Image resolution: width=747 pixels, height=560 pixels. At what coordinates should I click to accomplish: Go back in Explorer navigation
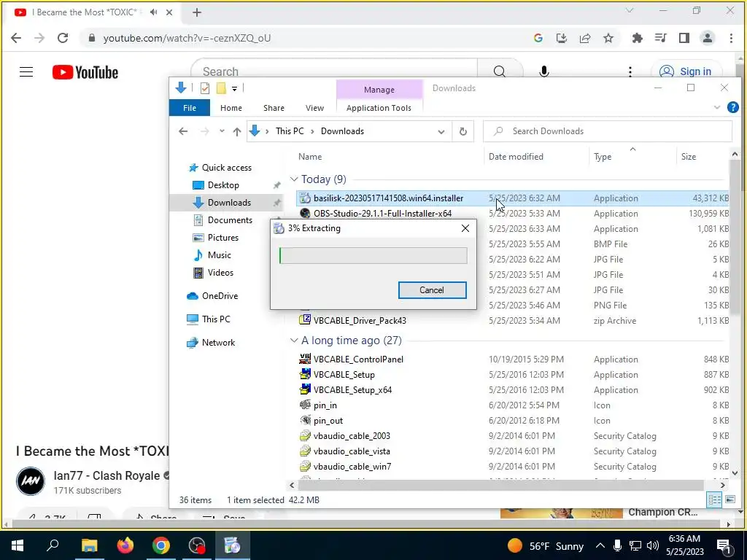pyautogui.click(x=183, y=131)
